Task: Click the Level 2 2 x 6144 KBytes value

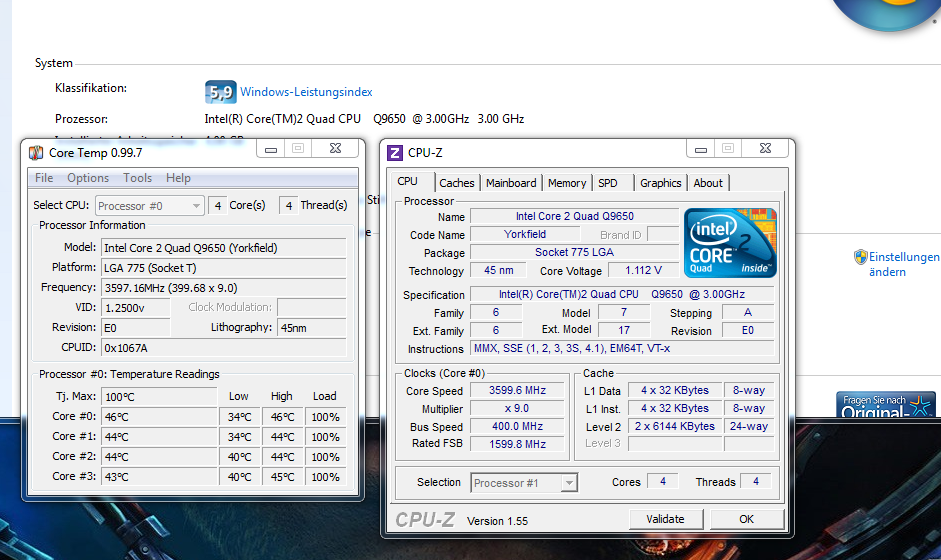Action: pyautogui.click(x=675, y=426)
